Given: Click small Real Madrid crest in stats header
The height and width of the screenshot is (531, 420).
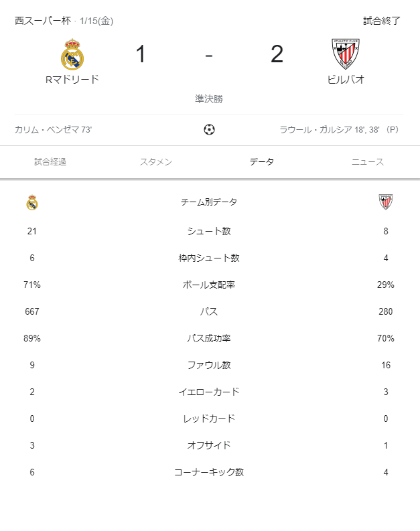Looking at the screenshot, I should point(32,202).
